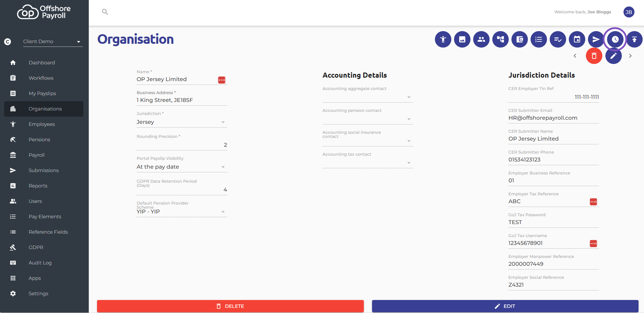Click the paper plane send icon in the toolbar
The height and width of the screenshot is (313, 644).
(596, 39)
